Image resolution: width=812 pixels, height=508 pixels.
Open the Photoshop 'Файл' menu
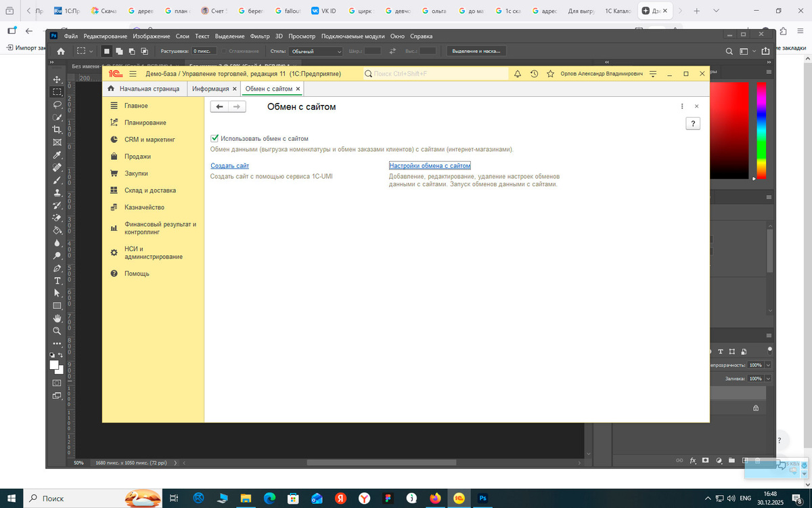pos(71,36)
